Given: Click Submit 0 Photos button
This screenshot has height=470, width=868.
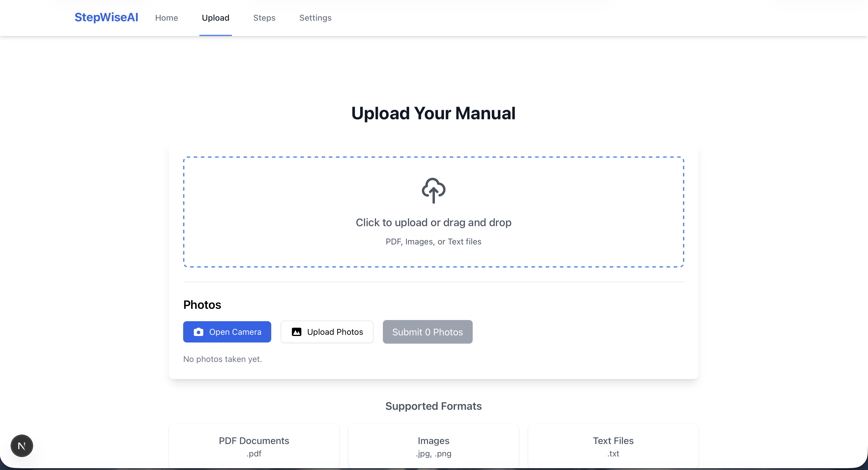Looking at the screenshot, I should pos(427,332).
